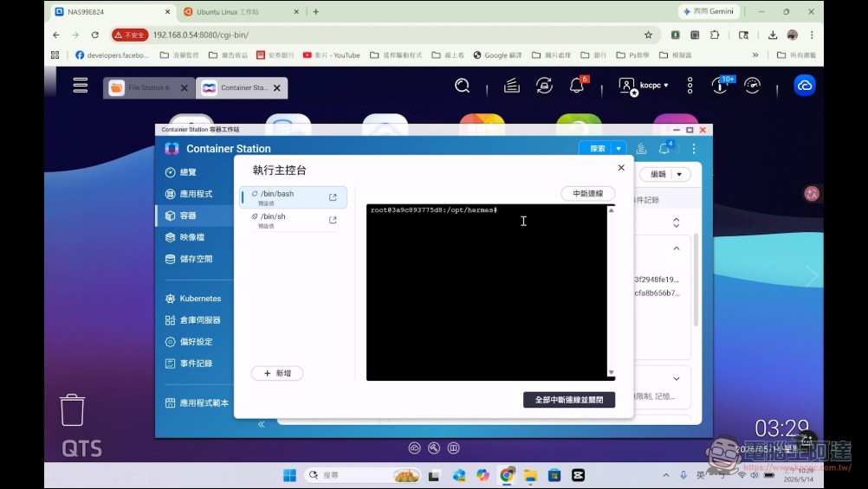This screenshot has height=489, width=868.
Task: Select 事件記錄 in the sidebar
Action: pos(194,364)
